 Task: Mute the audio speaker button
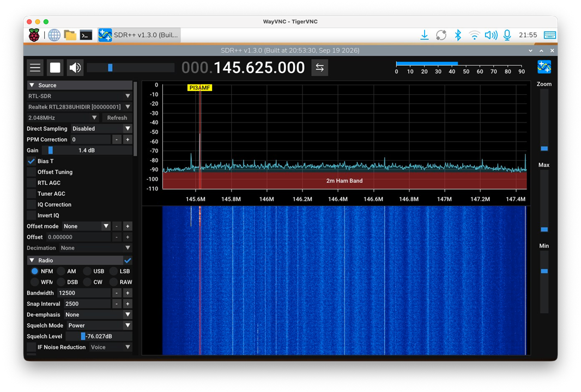point(75,68)
